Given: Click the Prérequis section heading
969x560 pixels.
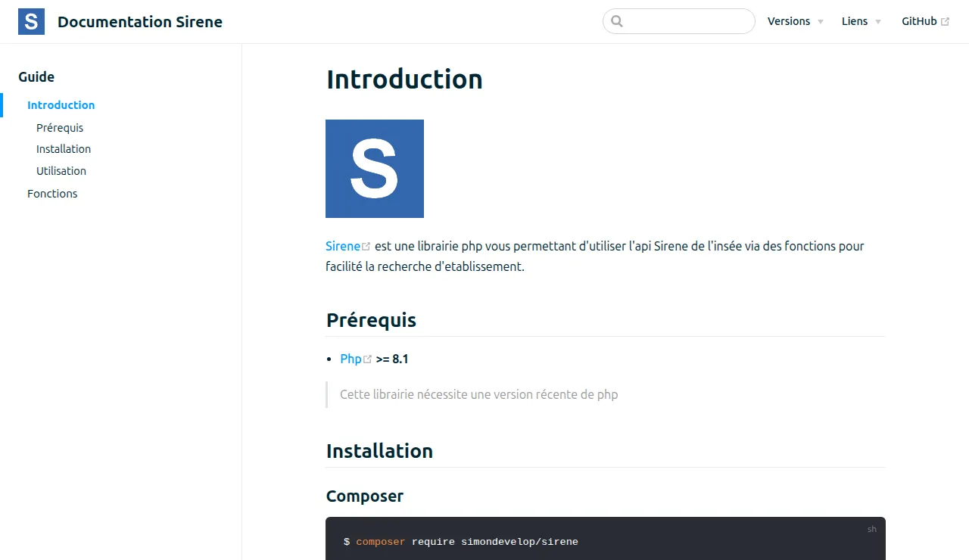Looking at the screenshot, I should point(371,320).
